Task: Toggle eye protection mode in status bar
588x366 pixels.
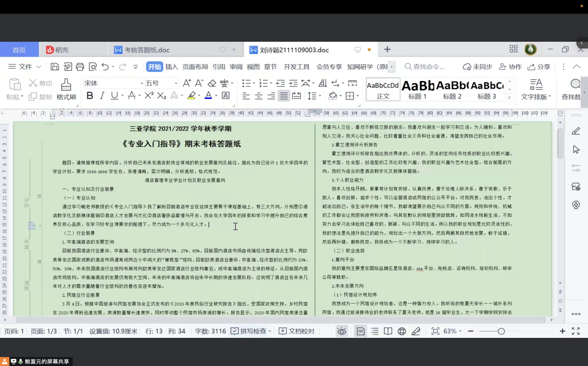Action: (x=342, y=331)
